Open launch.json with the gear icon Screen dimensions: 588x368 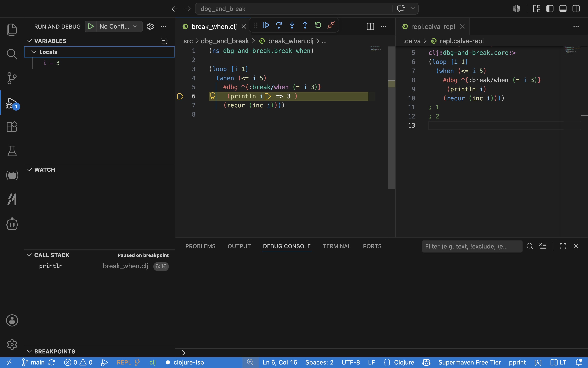150,26
